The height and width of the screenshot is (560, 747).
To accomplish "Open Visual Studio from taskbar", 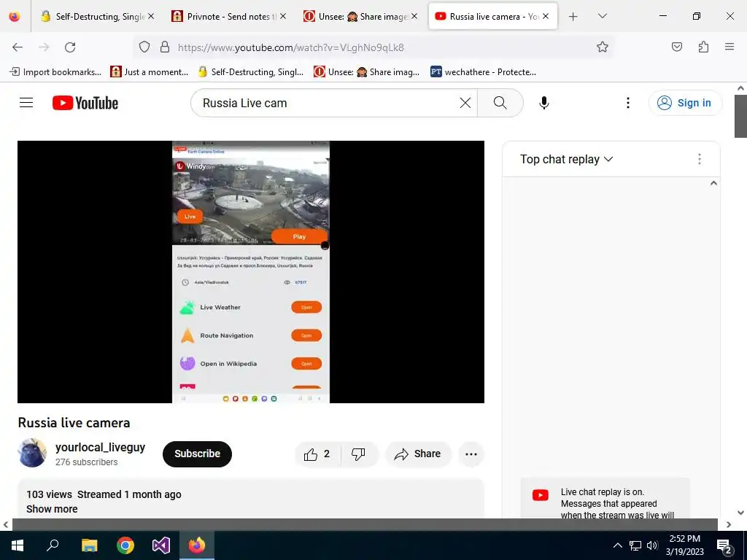I will tap(161, 545).
